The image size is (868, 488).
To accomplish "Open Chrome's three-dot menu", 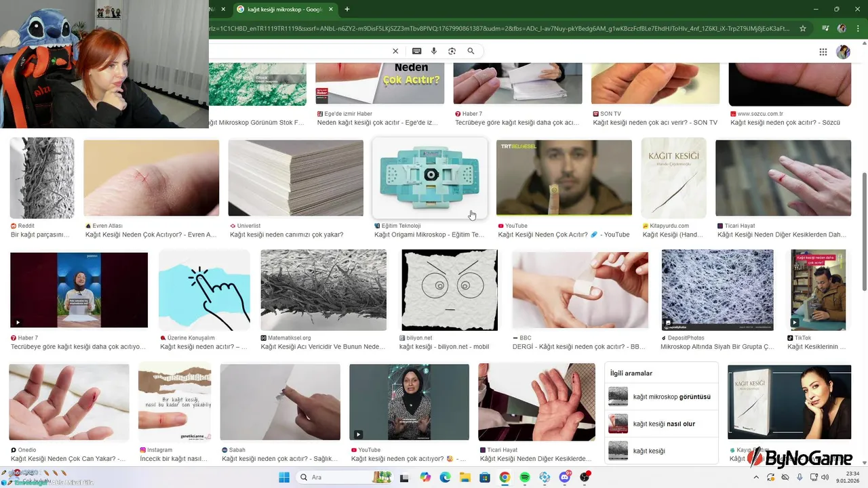I will tap(857, 28).
